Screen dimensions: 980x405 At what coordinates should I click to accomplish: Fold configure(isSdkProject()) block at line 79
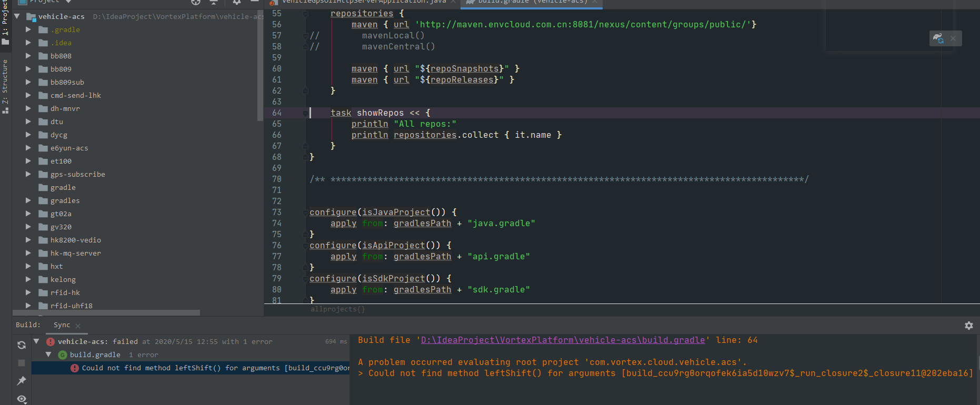coord(305,279)
